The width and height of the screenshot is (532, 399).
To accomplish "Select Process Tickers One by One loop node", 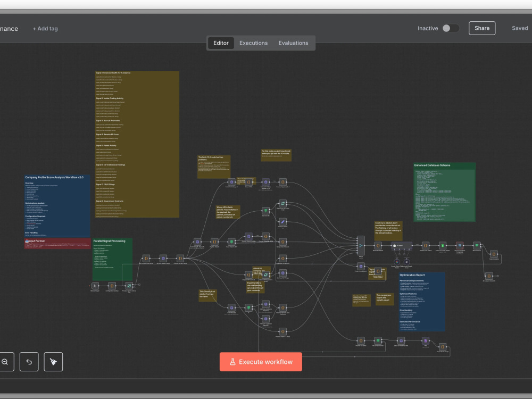I will (129, 286).
